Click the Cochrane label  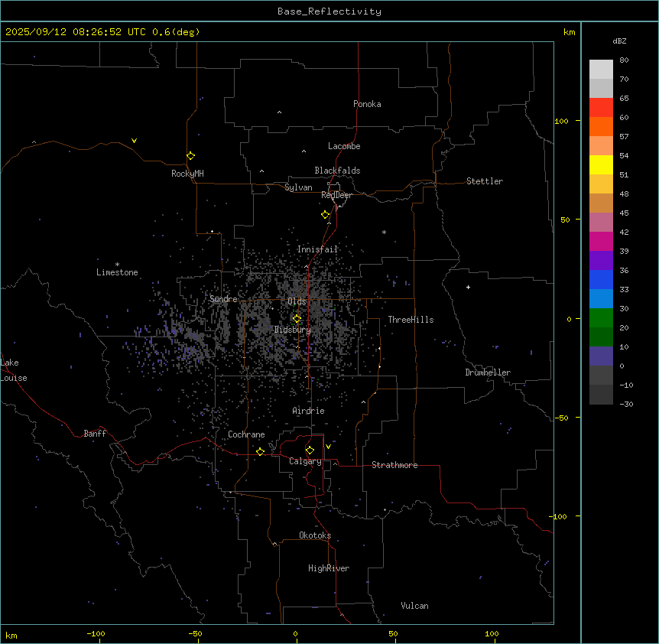(x=246, y=434)
